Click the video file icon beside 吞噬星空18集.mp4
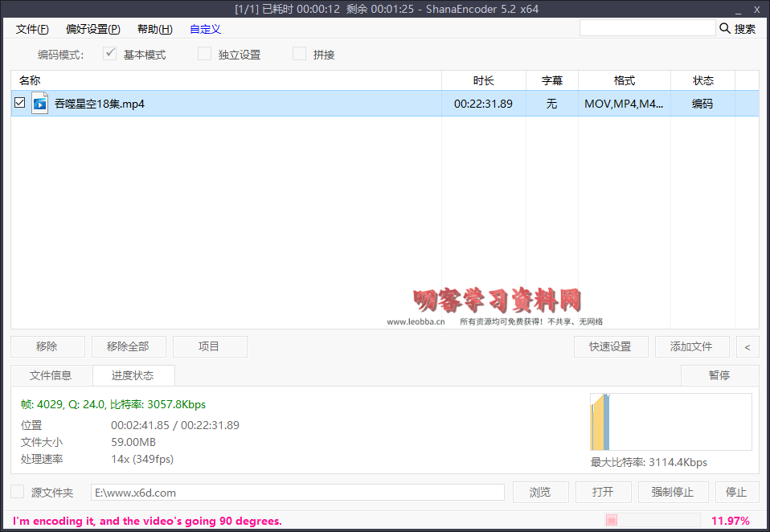The image size is (770, 532). coord(39,103)
